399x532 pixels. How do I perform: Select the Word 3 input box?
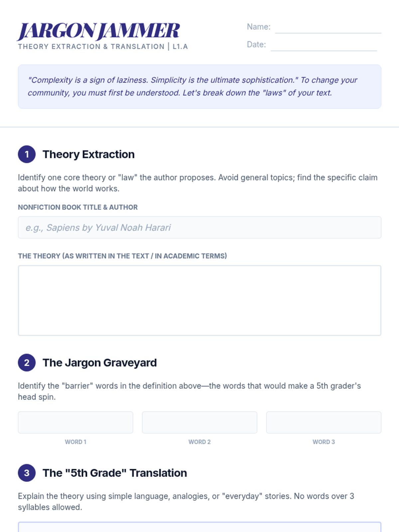click(324, 422)
